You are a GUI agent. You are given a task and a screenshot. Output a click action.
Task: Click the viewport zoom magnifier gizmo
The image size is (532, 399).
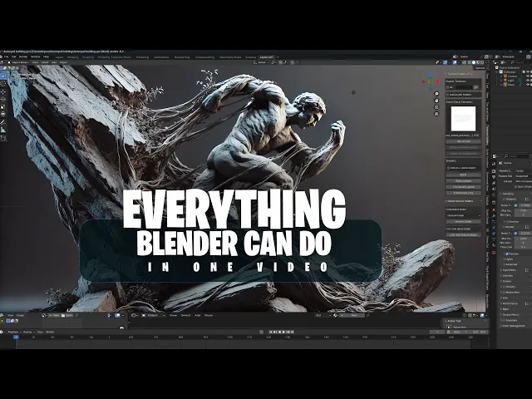coord(436,94)
